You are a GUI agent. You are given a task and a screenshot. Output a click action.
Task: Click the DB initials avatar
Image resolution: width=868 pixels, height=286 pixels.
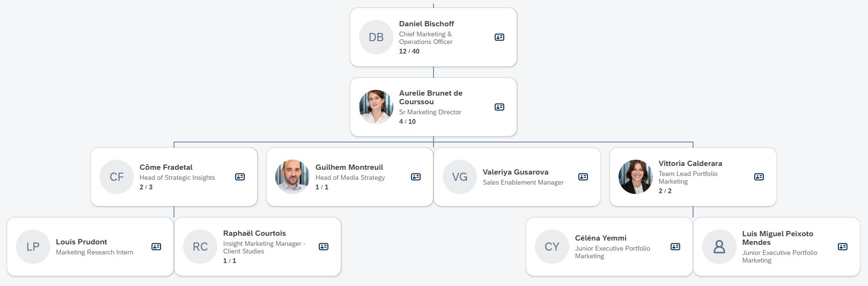point(376,37)
